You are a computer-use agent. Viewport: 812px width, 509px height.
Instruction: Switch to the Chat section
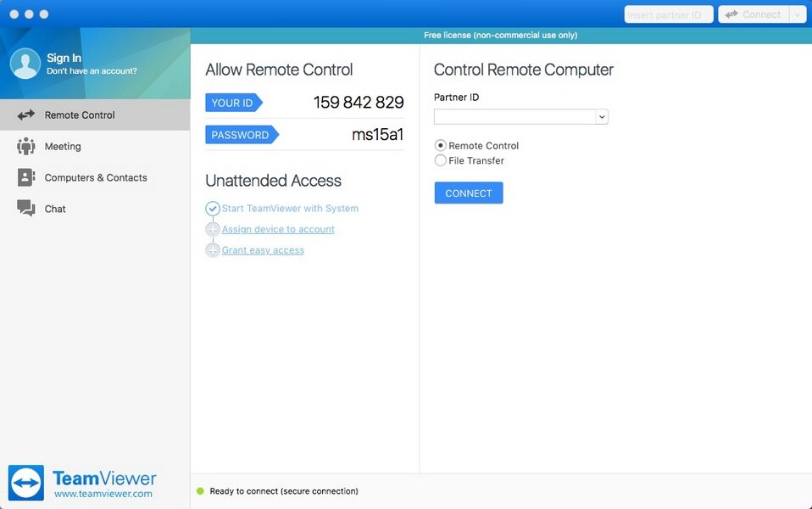coord(95,209)
